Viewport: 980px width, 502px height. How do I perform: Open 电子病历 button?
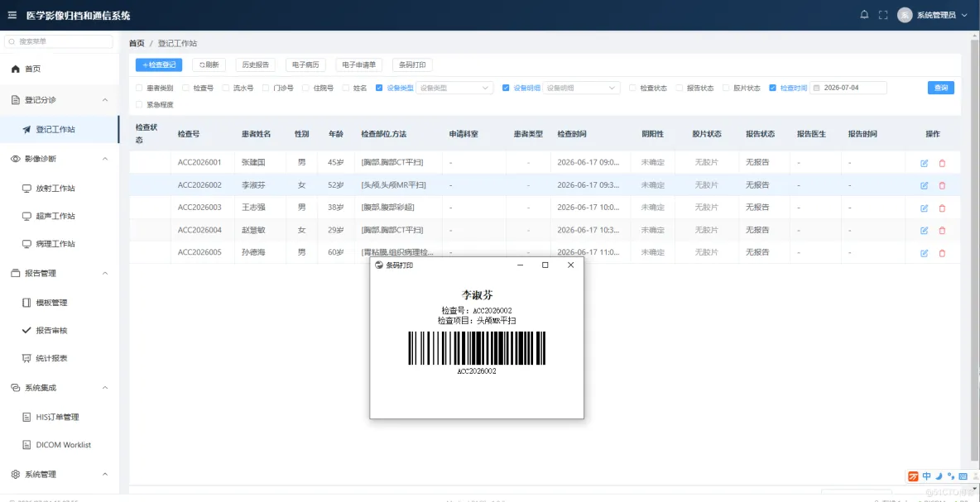tap(305, 65)
